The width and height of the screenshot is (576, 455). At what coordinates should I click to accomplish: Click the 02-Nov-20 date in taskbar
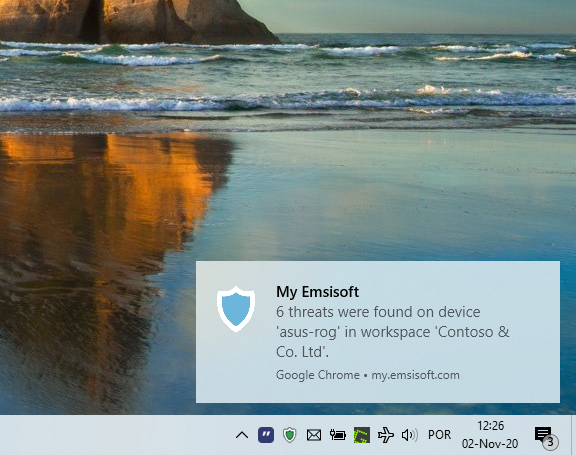coord(490,444)
